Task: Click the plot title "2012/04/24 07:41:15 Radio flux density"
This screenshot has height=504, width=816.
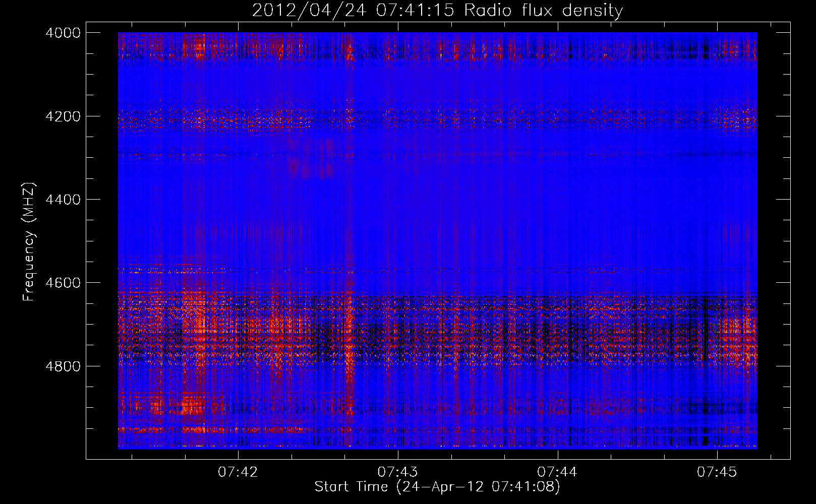Action: (x=437, y=11)
